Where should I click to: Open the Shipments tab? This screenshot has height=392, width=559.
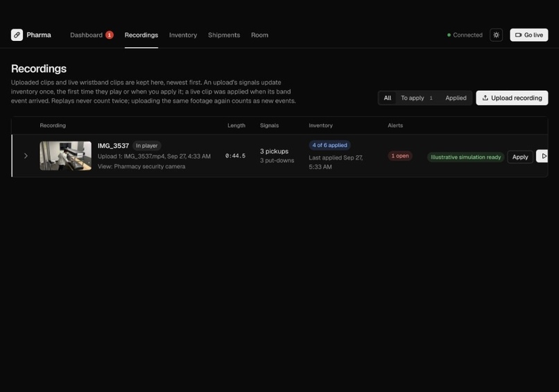click(x=224, y=35)
